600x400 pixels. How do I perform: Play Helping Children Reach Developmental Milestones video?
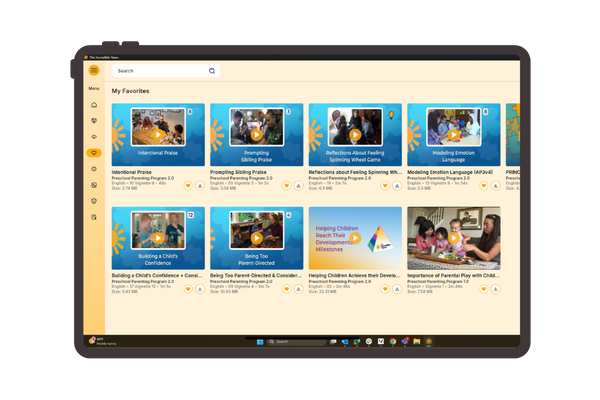point(354,238)
